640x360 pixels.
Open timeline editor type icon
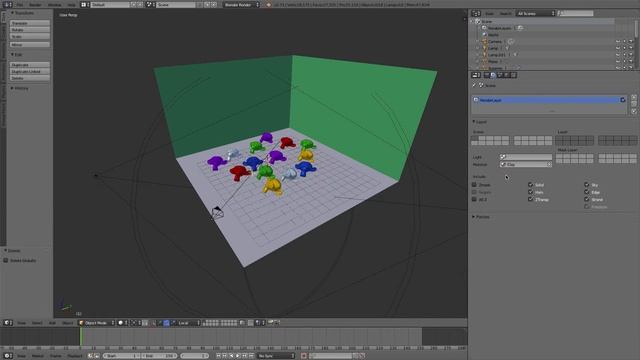7,356
